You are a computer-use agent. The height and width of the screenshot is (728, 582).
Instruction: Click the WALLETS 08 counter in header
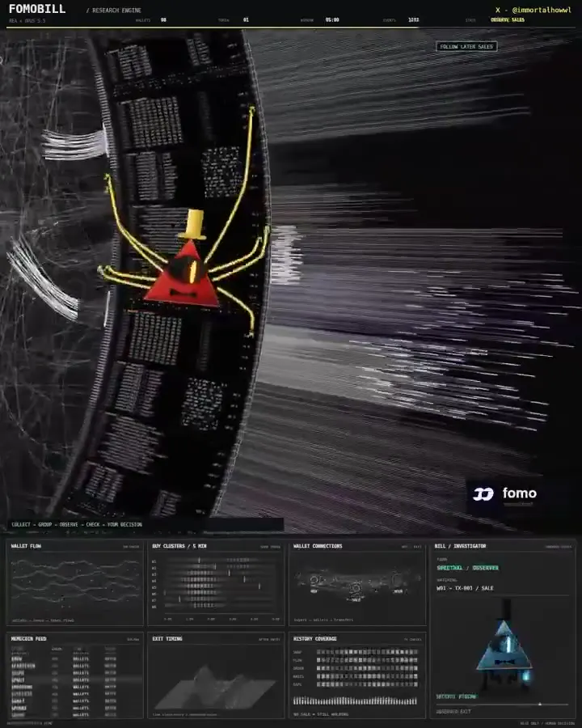pyautogui.click(x=151, y=20)
